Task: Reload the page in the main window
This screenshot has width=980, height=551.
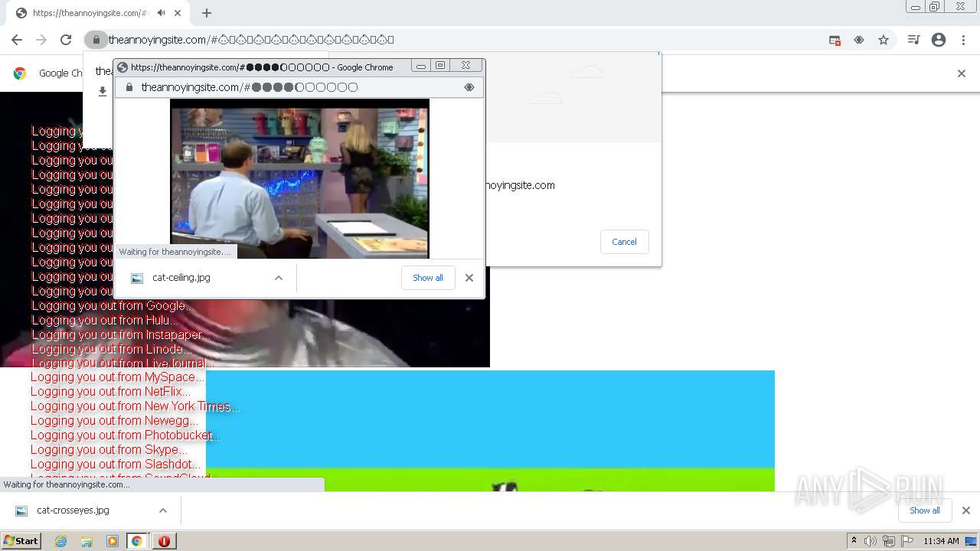Action: click(66, 40)
